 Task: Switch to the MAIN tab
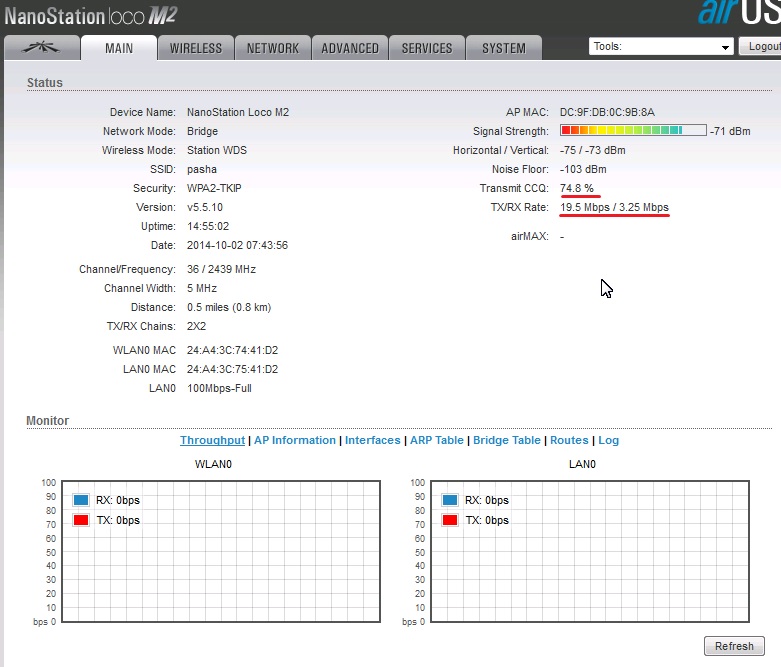[x=119, y=48]
